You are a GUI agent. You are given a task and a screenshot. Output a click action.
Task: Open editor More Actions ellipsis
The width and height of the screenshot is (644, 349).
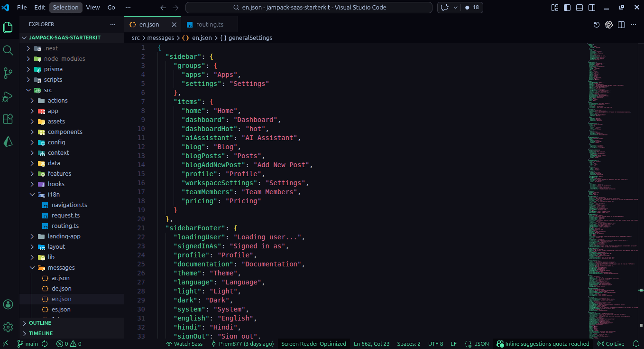[634, 25]
